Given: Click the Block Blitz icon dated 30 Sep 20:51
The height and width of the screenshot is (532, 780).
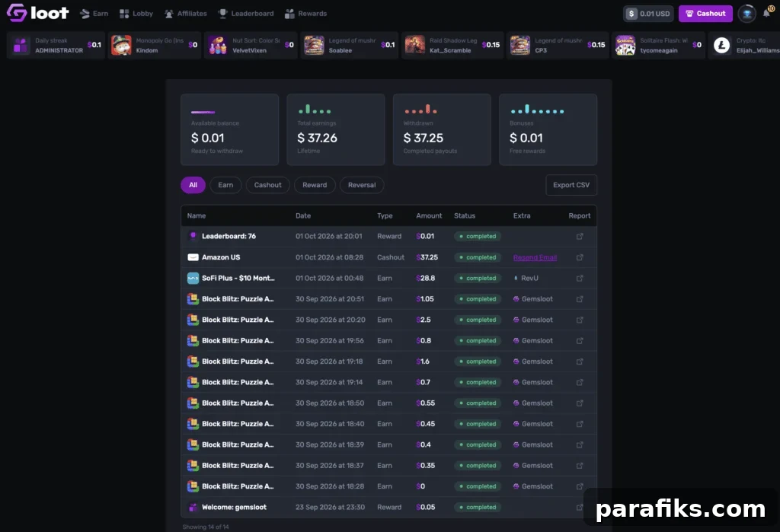Looking at the screenshot, I should point(193,299).
